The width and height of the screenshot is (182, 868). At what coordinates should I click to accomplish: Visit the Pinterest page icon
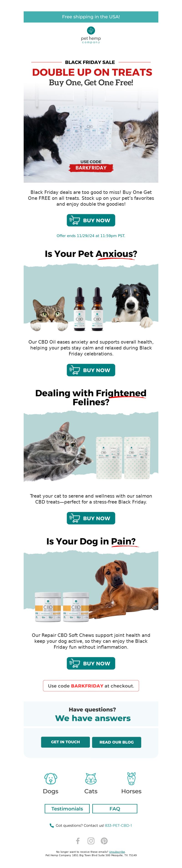104,841
